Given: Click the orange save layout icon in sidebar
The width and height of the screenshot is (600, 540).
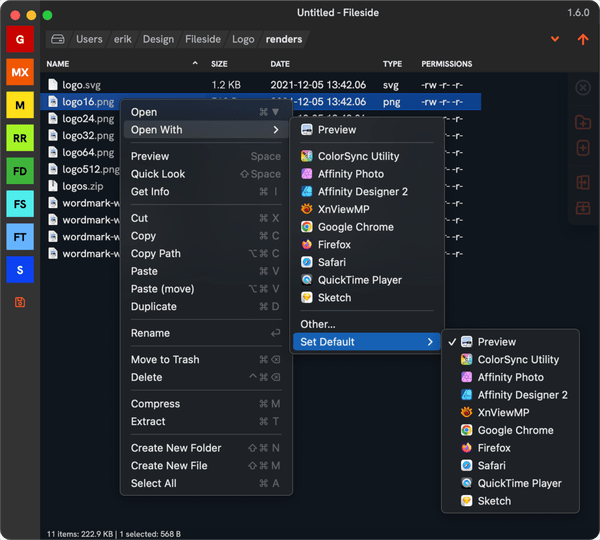Looking at the screenshot, I should click(20, 302).
